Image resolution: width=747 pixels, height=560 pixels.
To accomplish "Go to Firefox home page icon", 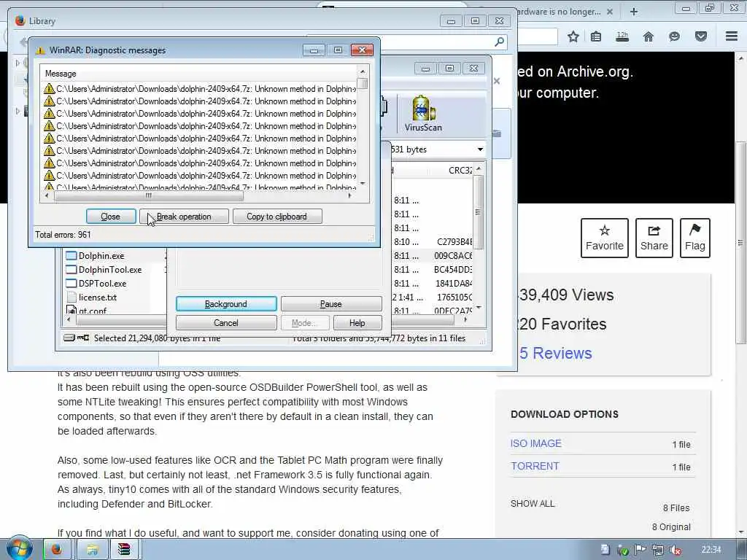I will pyautogui.click(x=649, y=36).
